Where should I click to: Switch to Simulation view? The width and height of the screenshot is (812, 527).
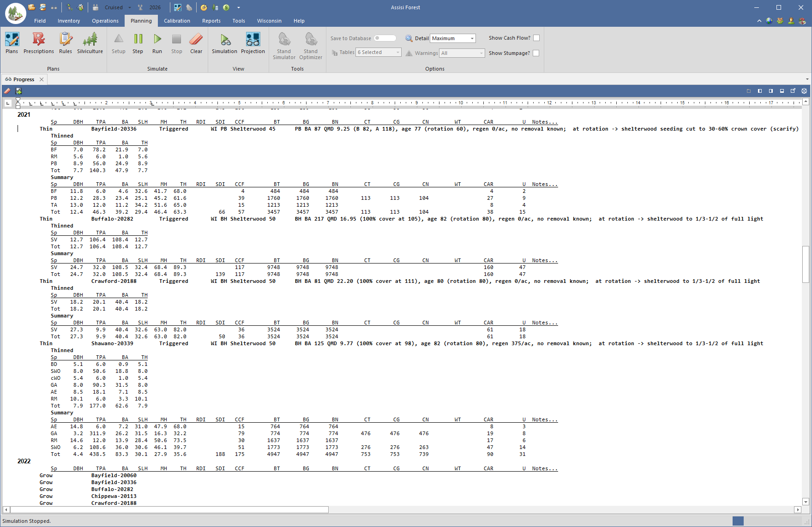coord(224,43)
